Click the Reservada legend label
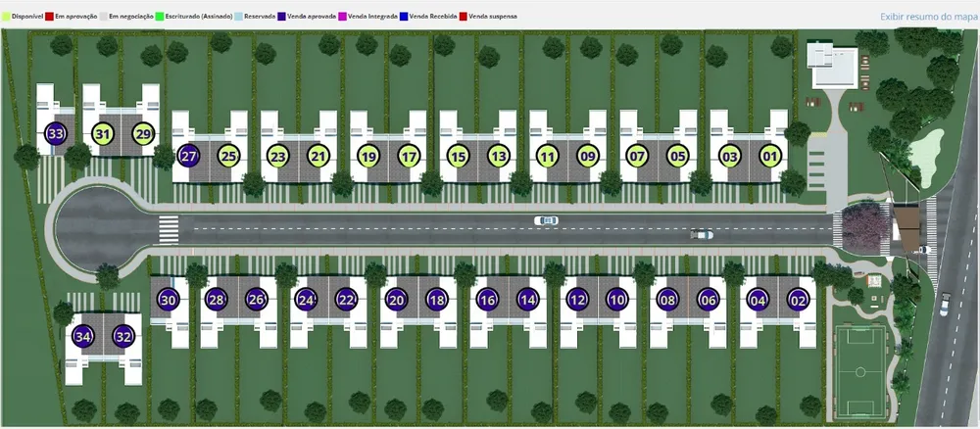The image size is (980, 429). click(x=260, y=17)
